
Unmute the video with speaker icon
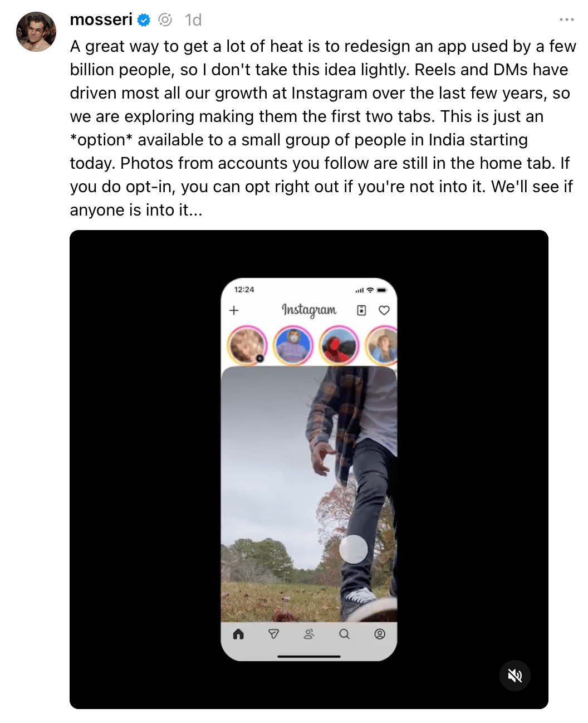pos(515,676)
